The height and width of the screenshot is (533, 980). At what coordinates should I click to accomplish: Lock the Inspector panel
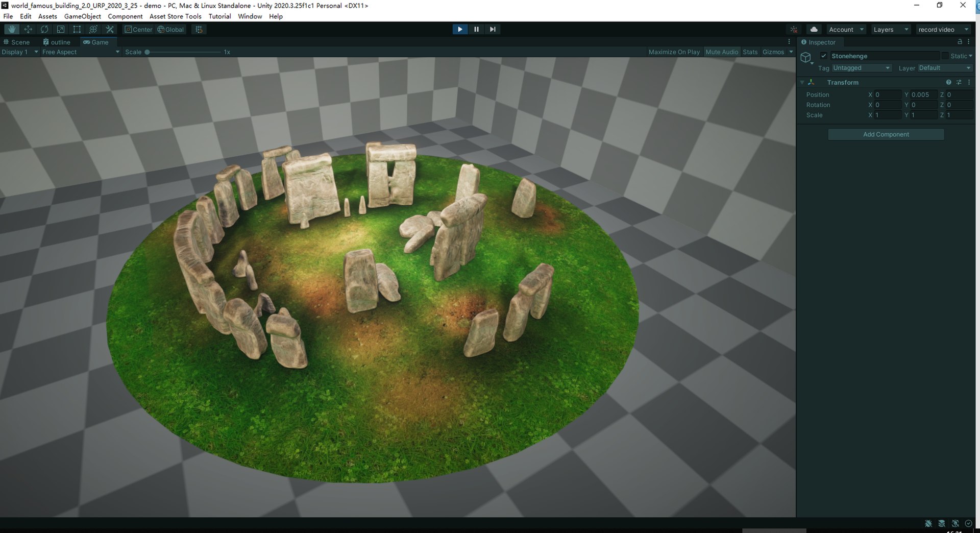pyautogui.click(x=960, y=42)
